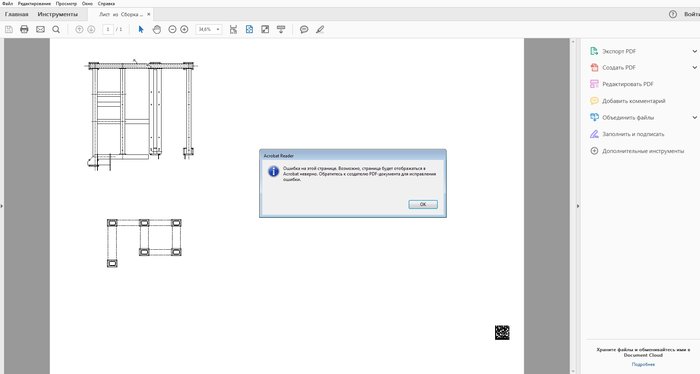The width and height of the screenshot is (700, 374).
Task: Activate the Hand pan tool
Action: (157, 29)
